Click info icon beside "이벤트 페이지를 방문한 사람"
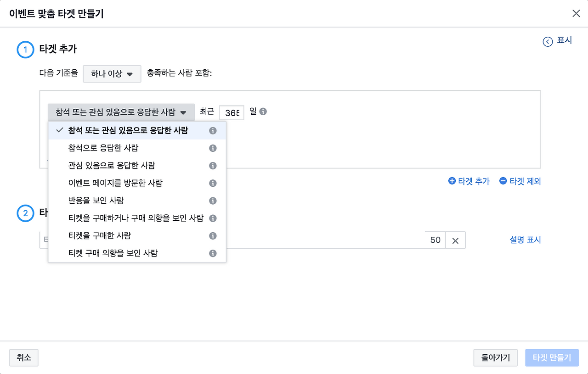588x374 pixels. (x=212, y=183)
